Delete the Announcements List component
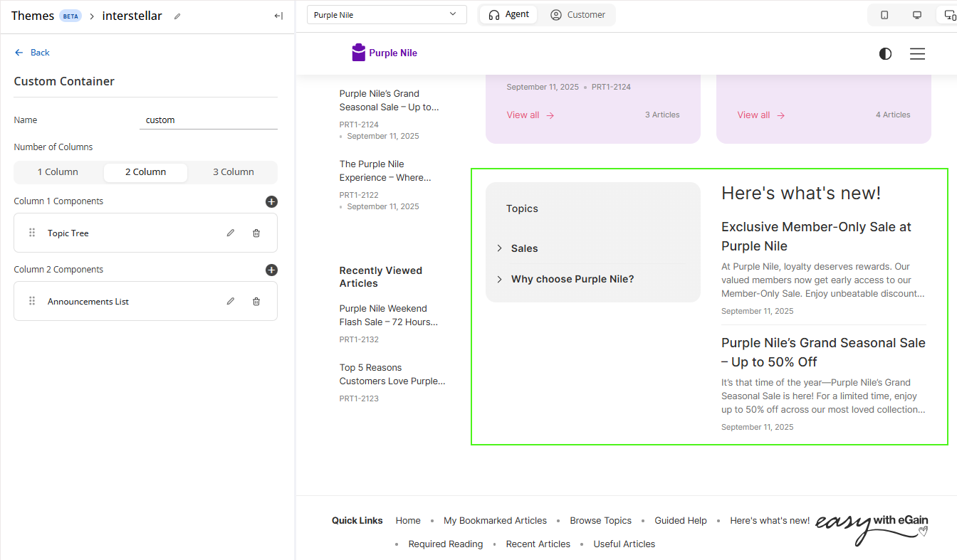The height and width of the screenshot is (560, 957). [256, 302]
